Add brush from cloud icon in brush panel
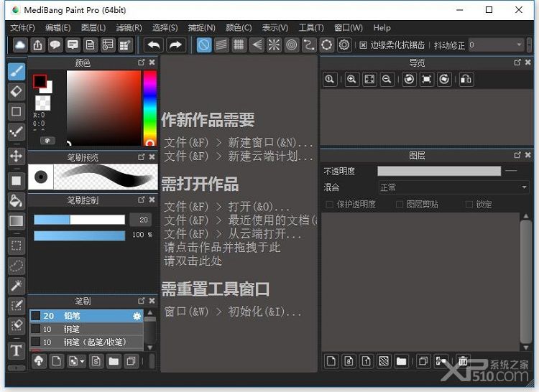This screenshot has width=539, height=392. 39,361
